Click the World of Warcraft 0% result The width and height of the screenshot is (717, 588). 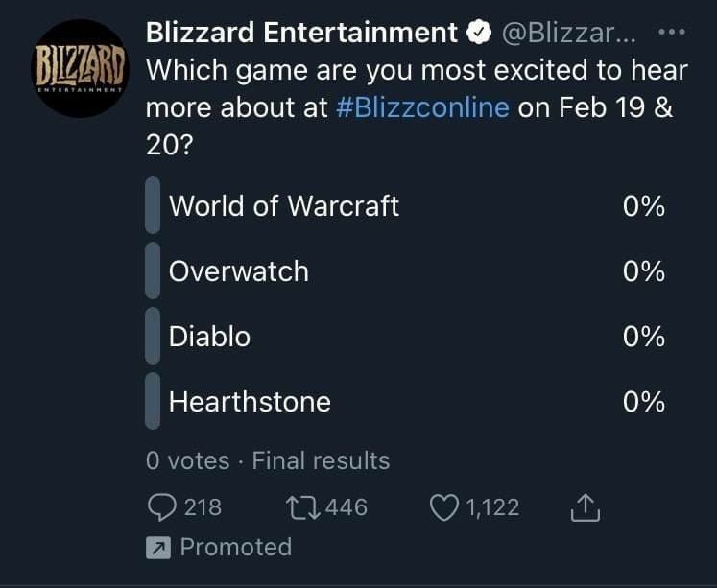[x=643, y=205]
